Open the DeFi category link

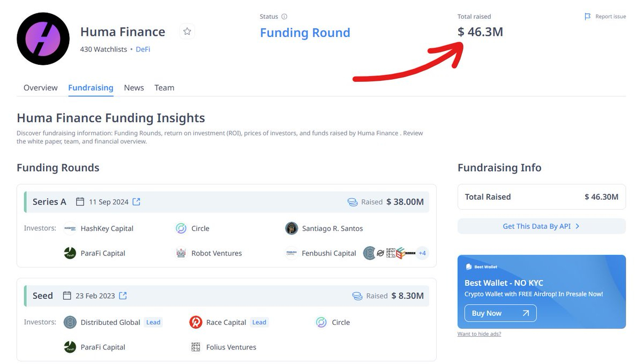point(143,49)
